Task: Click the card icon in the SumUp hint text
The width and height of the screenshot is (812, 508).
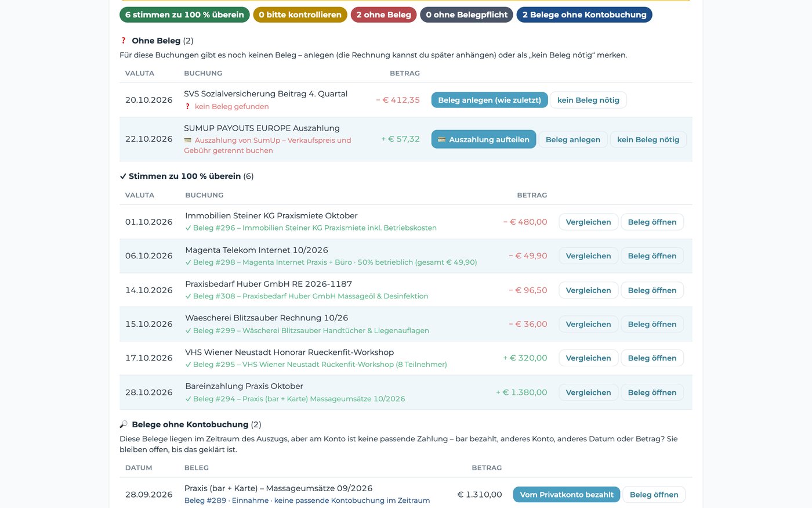Action: coord(188,140)
